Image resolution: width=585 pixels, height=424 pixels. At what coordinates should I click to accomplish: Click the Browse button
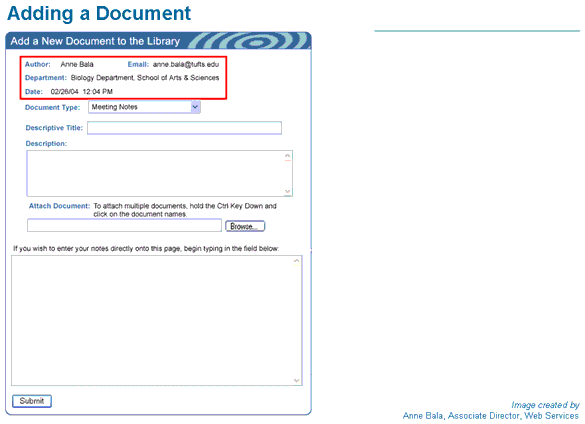[245, 226]
